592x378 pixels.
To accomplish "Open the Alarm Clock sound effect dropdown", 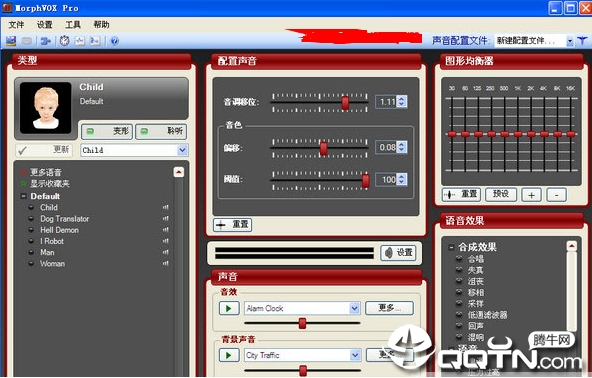I will coord(355,308).
